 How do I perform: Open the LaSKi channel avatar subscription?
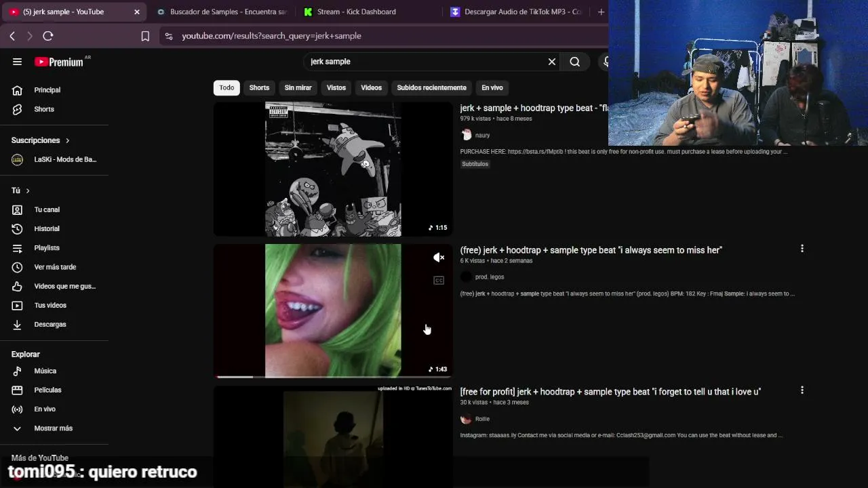tap(18, 159)
